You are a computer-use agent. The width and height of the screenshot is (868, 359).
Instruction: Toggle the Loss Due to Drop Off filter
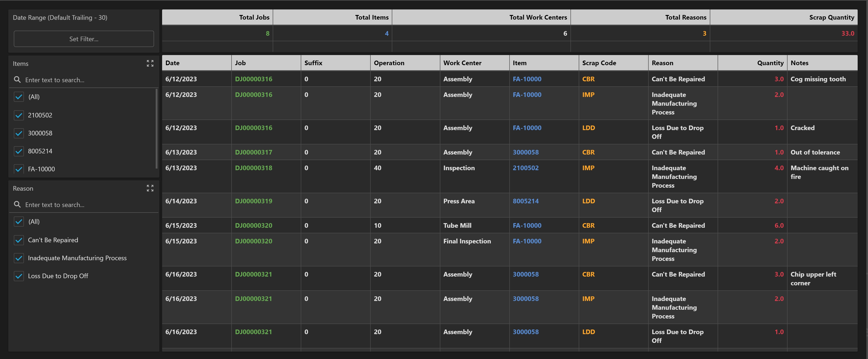click(x=19, y=276)
